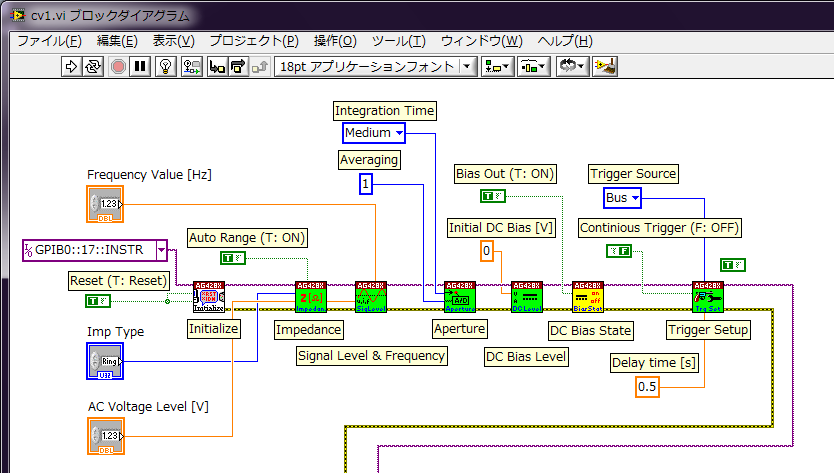Select the AG428X Aperture VI node

tap(460, 297)
